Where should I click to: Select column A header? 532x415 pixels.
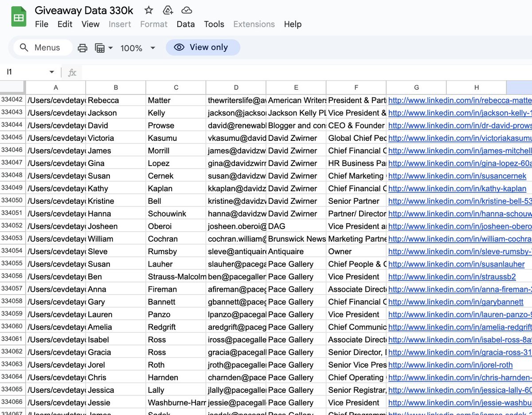point(56,87)
